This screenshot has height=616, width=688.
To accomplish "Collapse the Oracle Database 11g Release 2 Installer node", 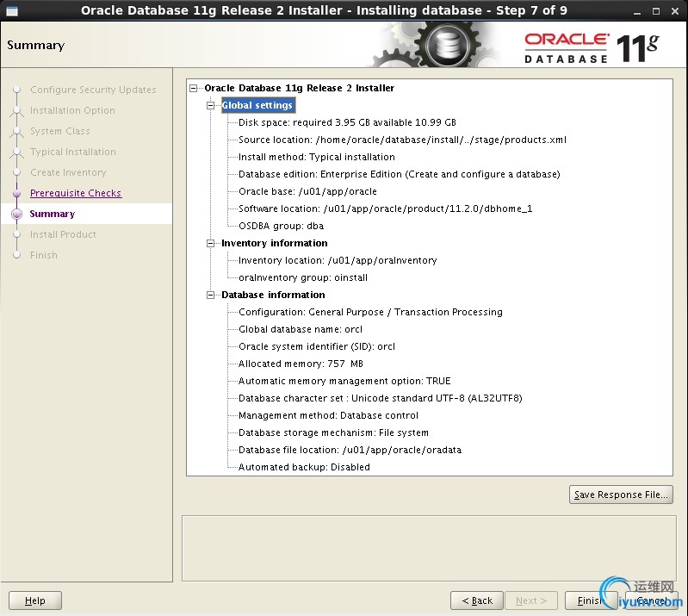I will tap(194, 88).
